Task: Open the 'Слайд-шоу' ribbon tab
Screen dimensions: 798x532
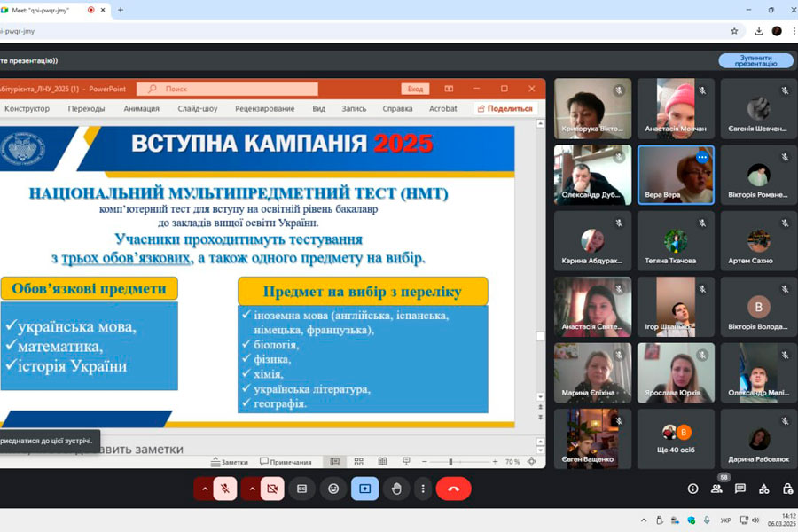Action: pyautogui.click(x=198, y=108)
